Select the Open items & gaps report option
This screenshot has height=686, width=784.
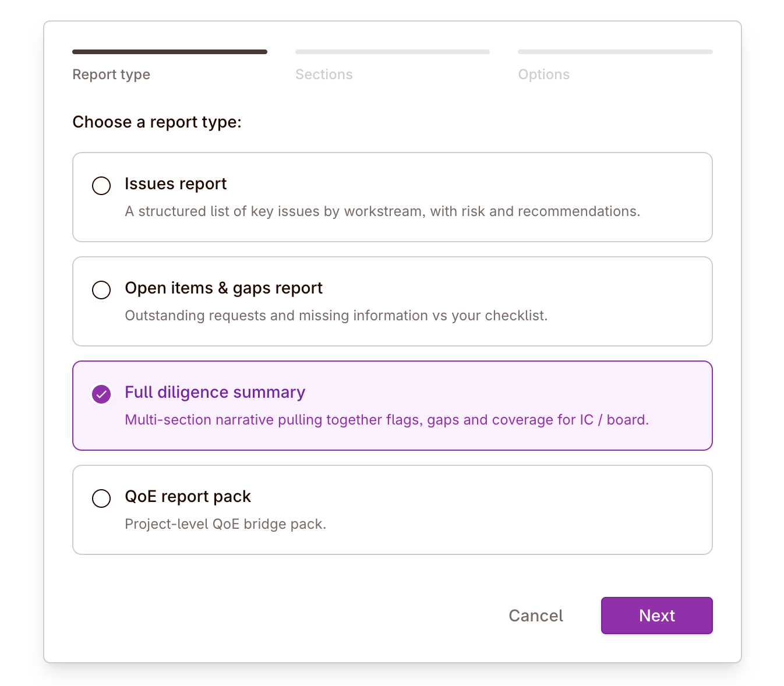click(101, 289)
